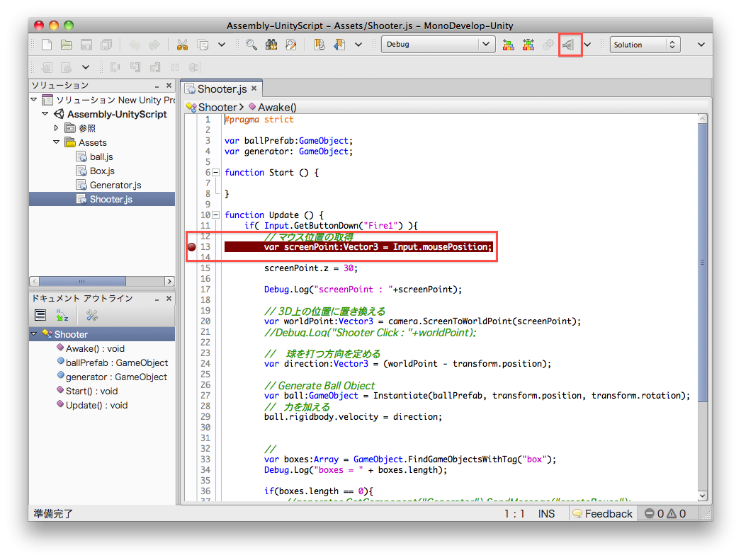This screenshot has height=560, width=741.
Task: Click the Open file folder icon
Action: 67,45
